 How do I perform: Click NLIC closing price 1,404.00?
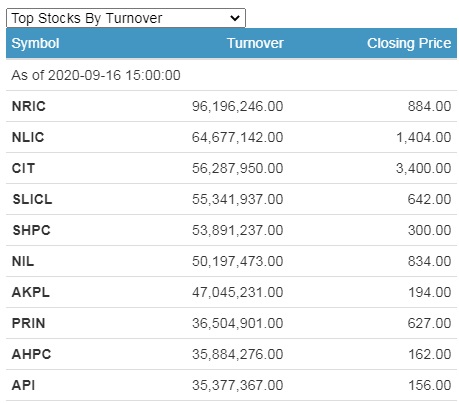click(x=423, y=137)
